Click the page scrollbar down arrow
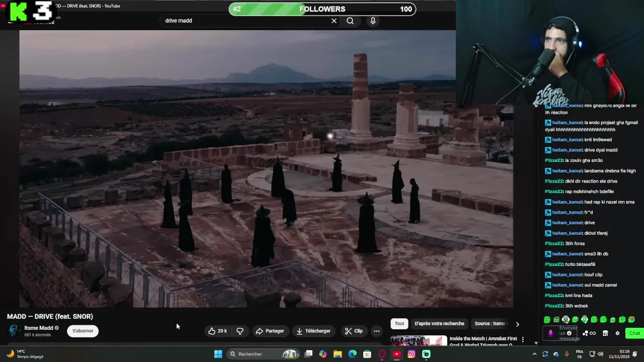This screenshot has width=644, height=362. point(536,343)
